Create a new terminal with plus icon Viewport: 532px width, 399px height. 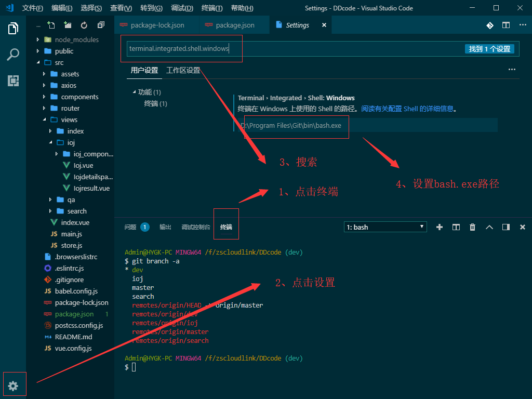[440, 227]
